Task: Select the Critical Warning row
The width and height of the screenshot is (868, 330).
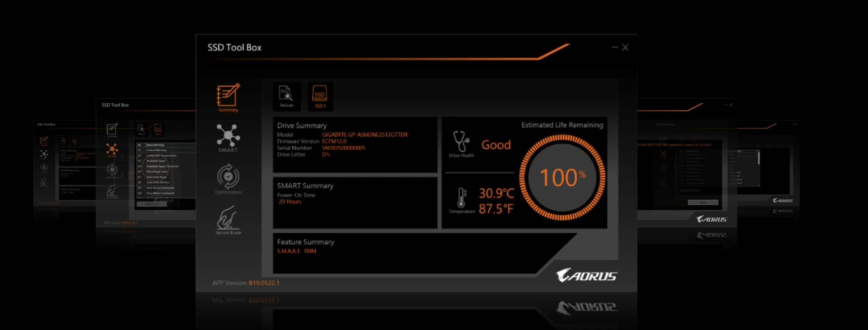Action: [x=166, y=150]
